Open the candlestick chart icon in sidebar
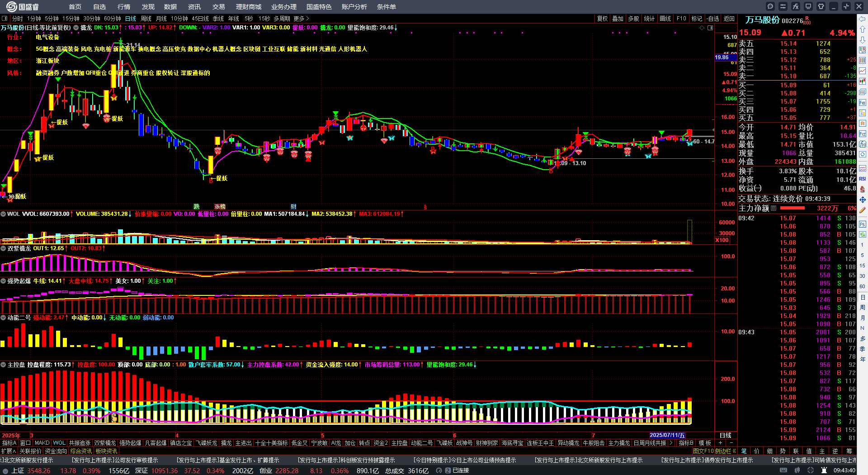This screenshot has height=475, width=868. tap(863, 81)
